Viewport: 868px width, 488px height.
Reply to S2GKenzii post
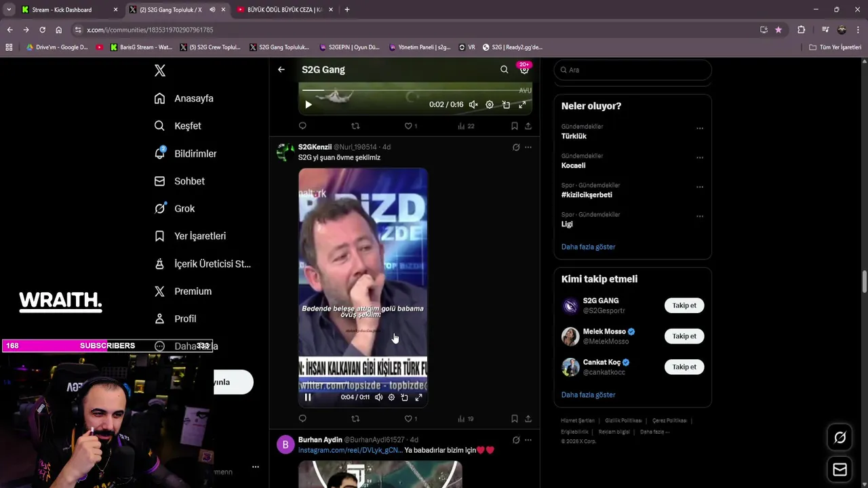[302, 419]
